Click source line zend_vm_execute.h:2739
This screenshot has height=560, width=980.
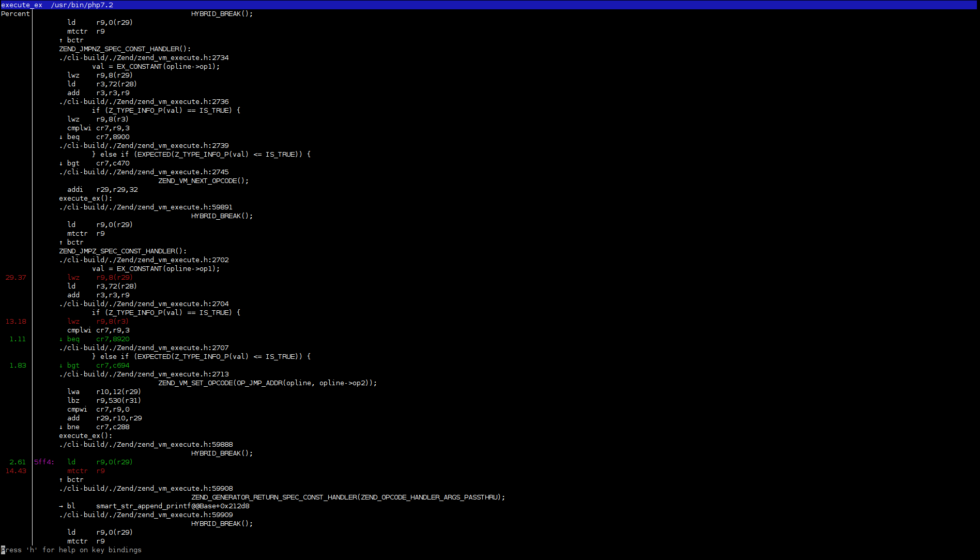pyautogui.click(x=144, y=145)
